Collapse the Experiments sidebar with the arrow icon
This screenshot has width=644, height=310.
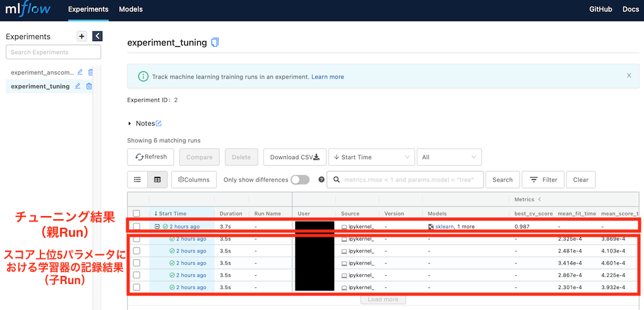click(x=97, y=36)
